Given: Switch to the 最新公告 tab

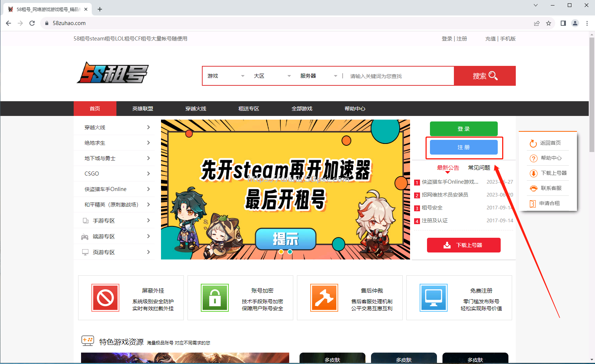Looking at the screenshot, I should [x=448, y=168].
